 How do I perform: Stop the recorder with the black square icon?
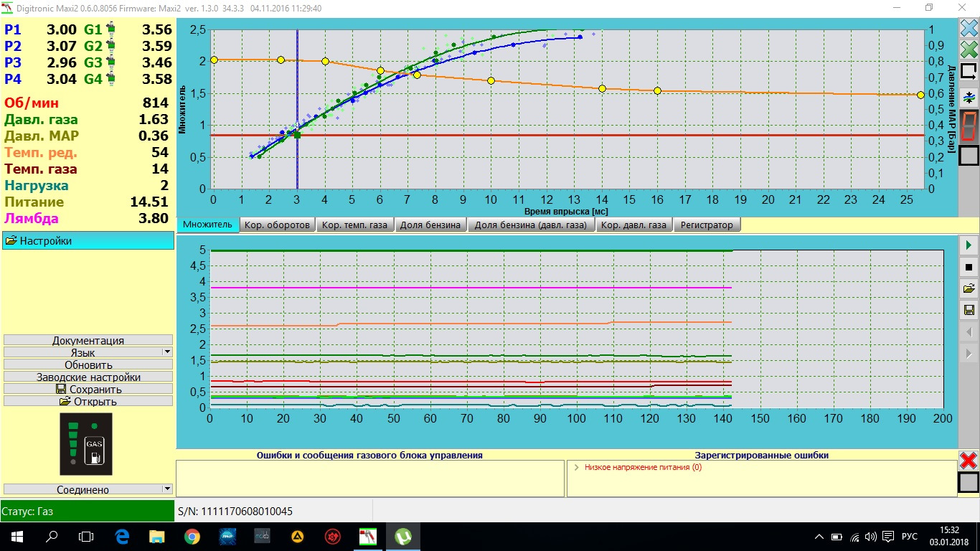[969, 267]
